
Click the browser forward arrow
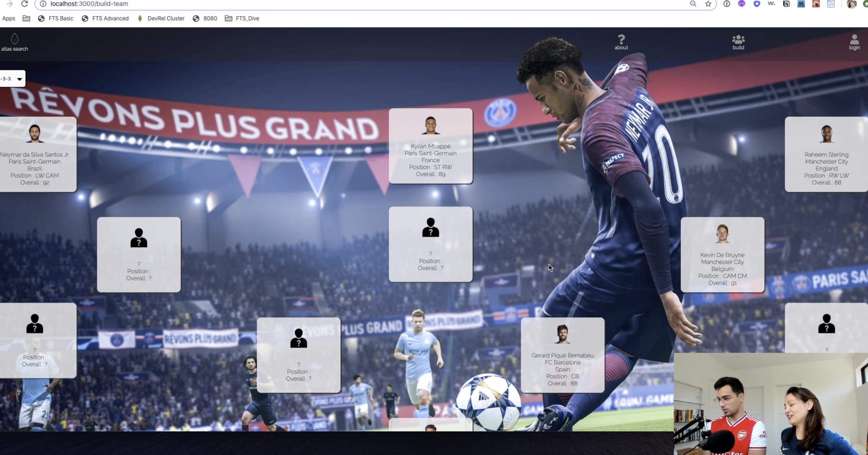[x=9, y=4]
